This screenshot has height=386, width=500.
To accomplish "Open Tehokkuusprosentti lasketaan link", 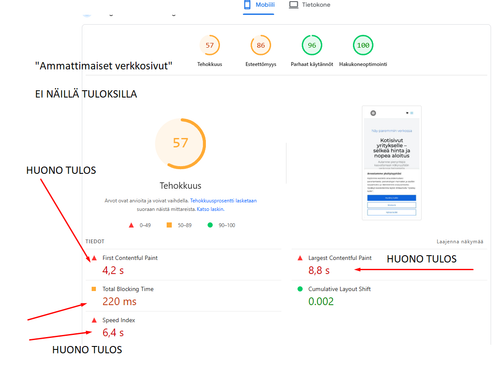I will click(x=223, y=201).
